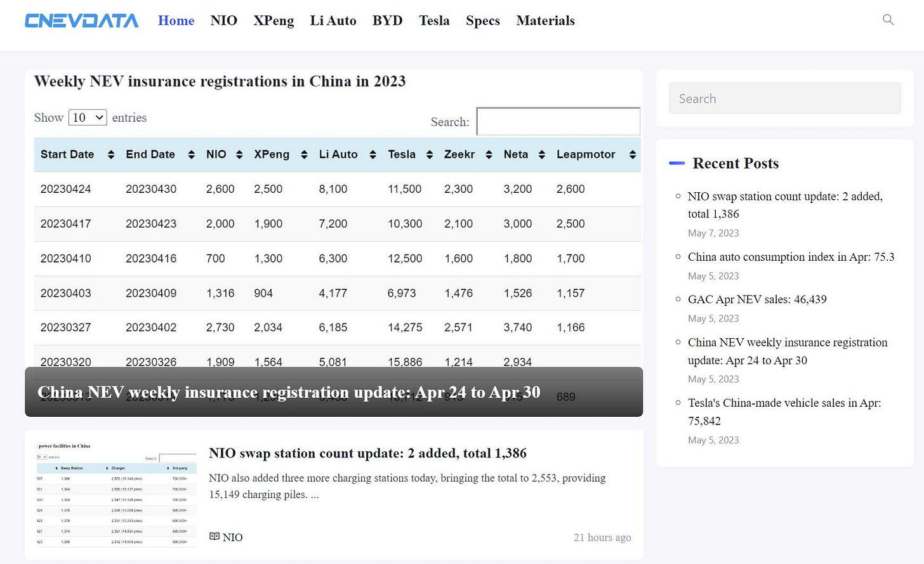Click the May 7, 2023 date
This screenshot has width=924, height=564.
click(713, 233)
